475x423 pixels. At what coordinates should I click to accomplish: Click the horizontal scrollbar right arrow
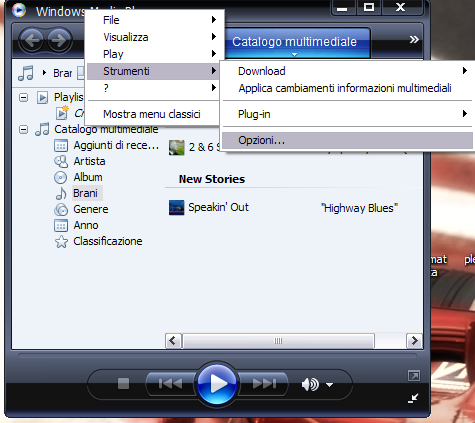[x=414, y=341]
